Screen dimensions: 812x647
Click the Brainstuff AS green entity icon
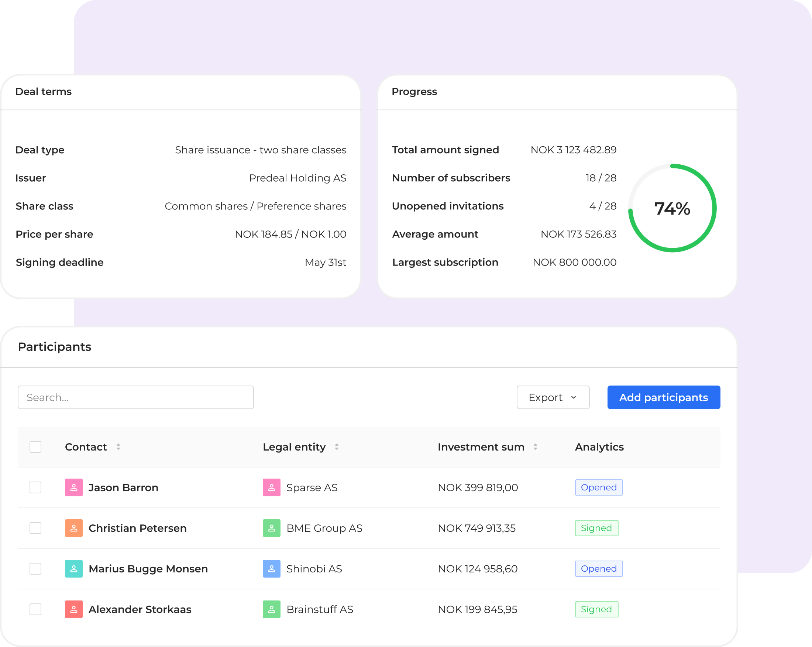(271, 609)
